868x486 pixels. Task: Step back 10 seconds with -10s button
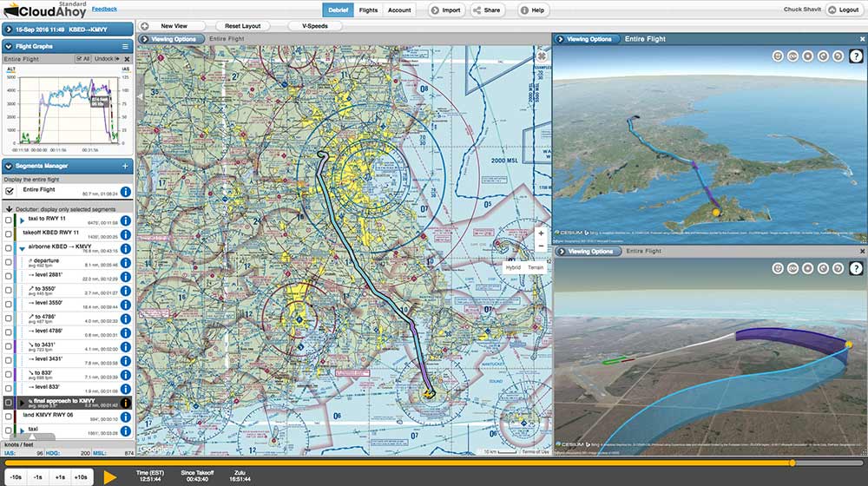tap(16, 477)
